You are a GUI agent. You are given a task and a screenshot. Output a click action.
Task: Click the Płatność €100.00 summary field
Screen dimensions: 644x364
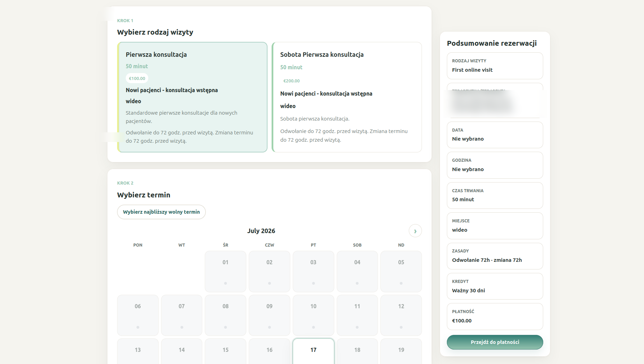tap(495, 317)
